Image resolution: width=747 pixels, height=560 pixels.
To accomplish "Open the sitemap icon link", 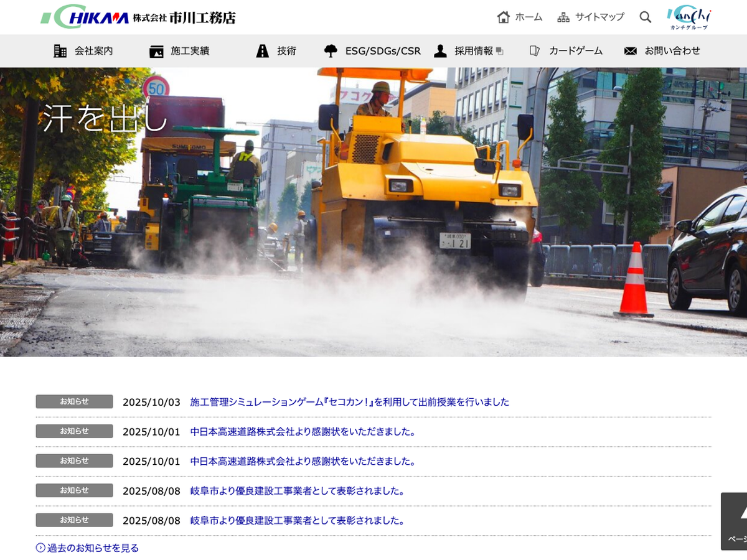I will (563, 17).
